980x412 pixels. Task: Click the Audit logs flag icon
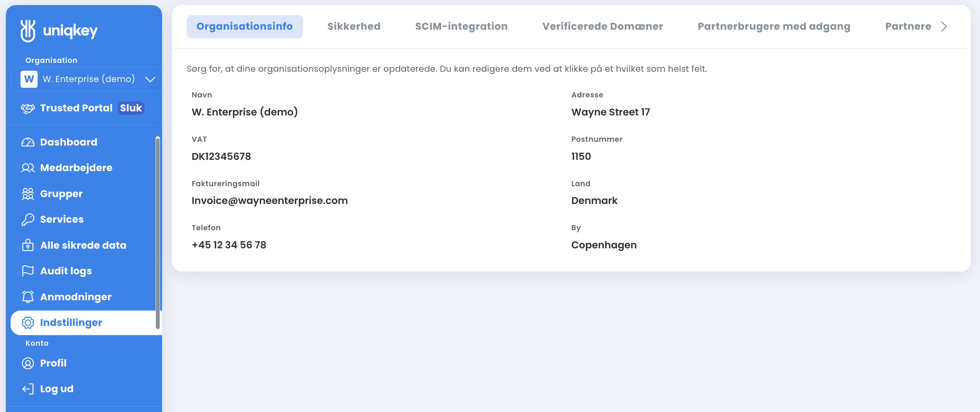coord(28,271)
